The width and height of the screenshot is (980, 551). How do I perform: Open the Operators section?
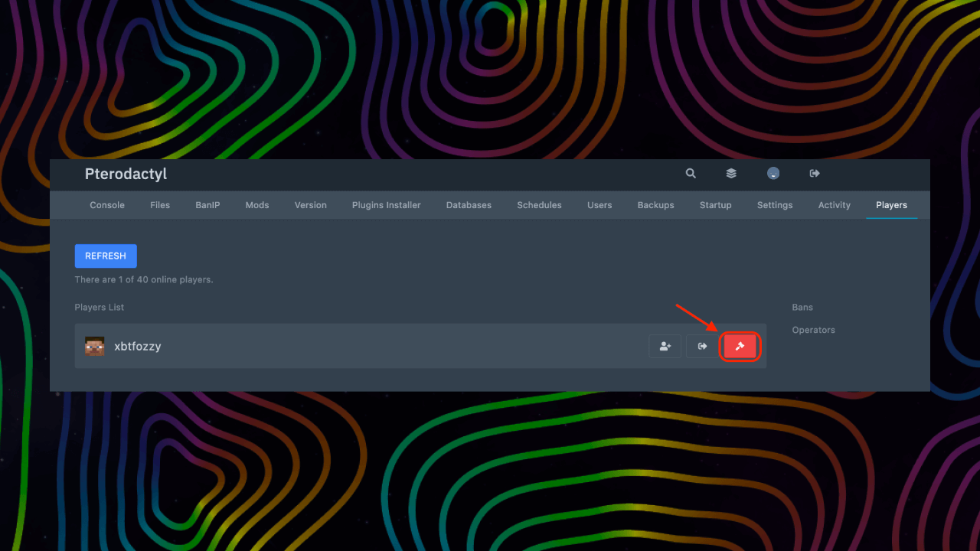(x=813, y=331)
